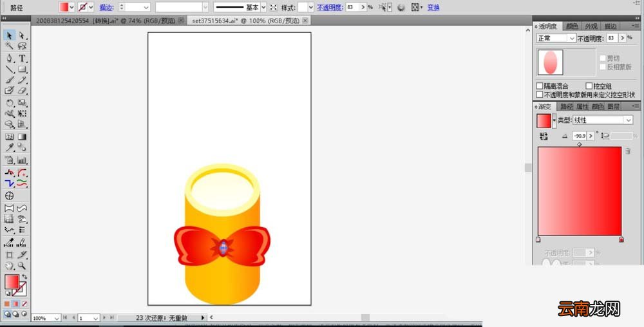Open fill color dropdown in control bar
Screen dimensions: 644x327
pyautogui.click(x=72, y=7)
